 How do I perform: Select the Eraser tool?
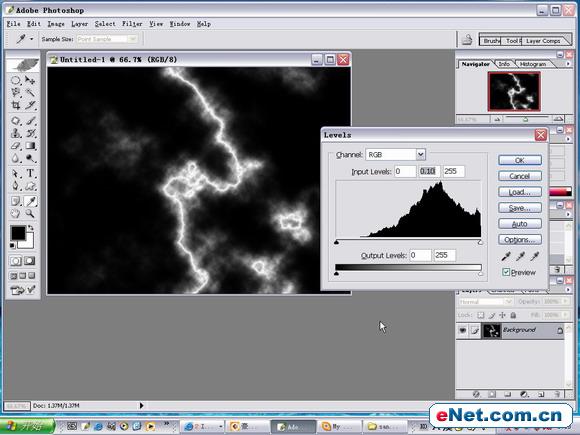click(x=16, y=146)
